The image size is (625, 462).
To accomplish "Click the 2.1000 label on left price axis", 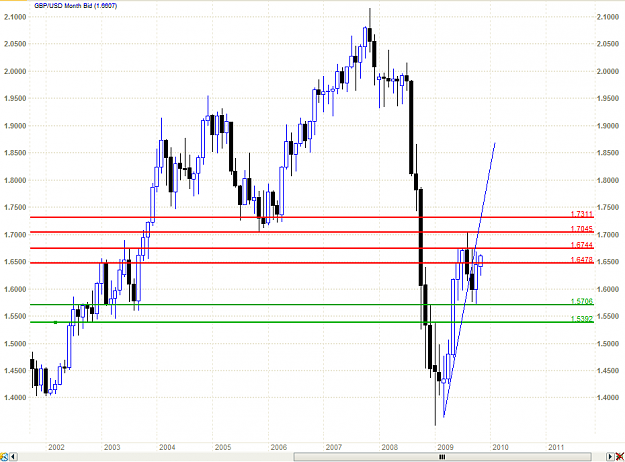I will (15, 17).
